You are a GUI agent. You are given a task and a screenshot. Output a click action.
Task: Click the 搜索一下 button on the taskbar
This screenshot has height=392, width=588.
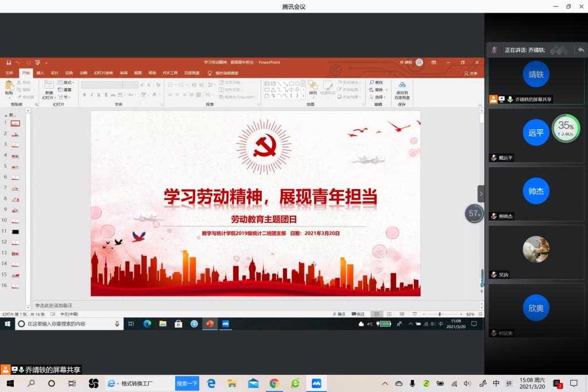coord(187,383)
